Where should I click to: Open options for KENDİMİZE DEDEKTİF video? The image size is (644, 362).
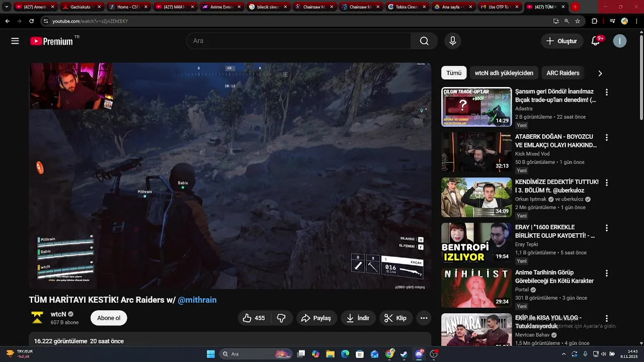[607, 183]
